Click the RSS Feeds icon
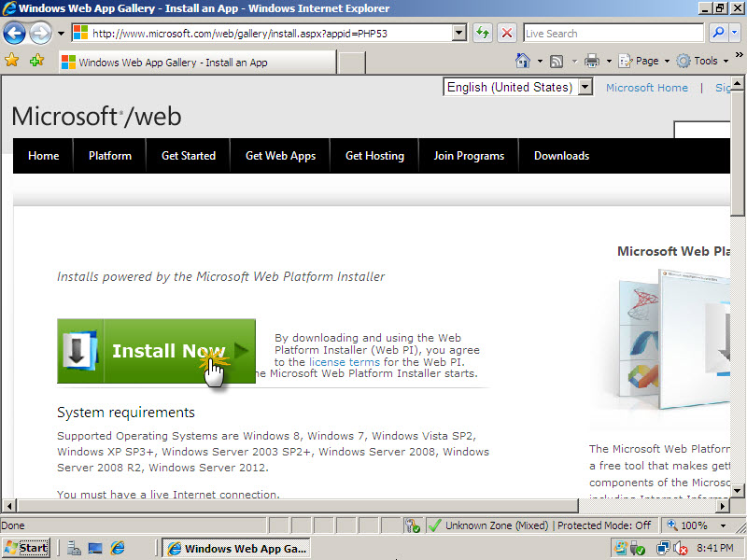Viewport: 747px width, 560px height. 557,61
